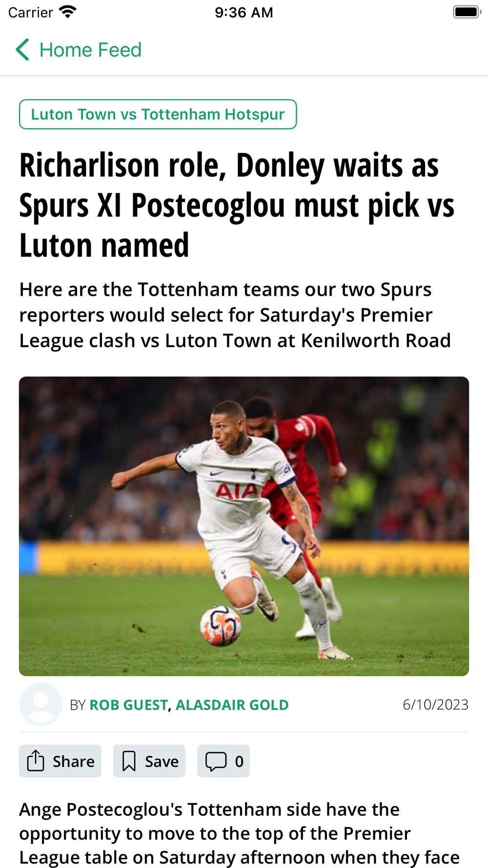
Task: Tap the battery status icon
Action: (x=467, y=12)
